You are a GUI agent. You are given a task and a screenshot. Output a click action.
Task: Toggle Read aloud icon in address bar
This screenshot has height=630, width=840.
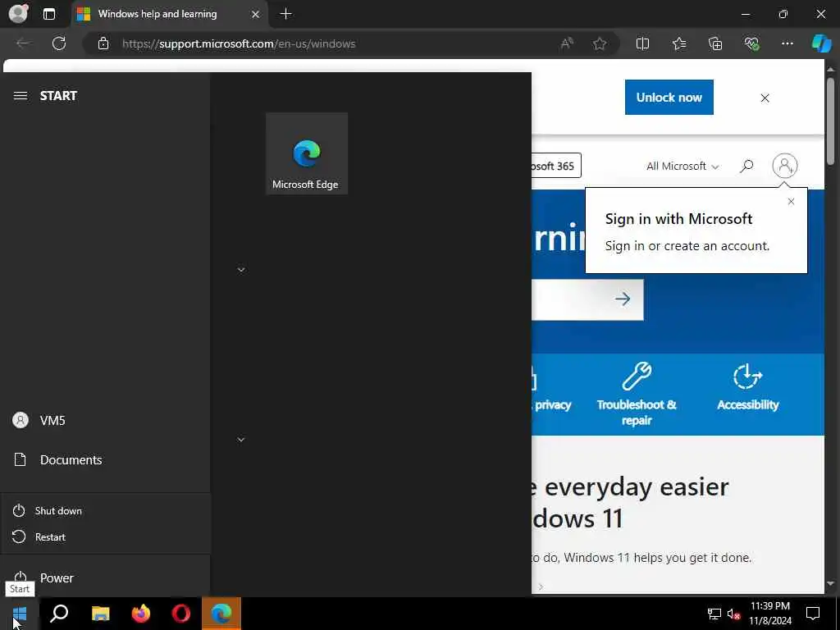pyautogui.click(x=567, y=43)
